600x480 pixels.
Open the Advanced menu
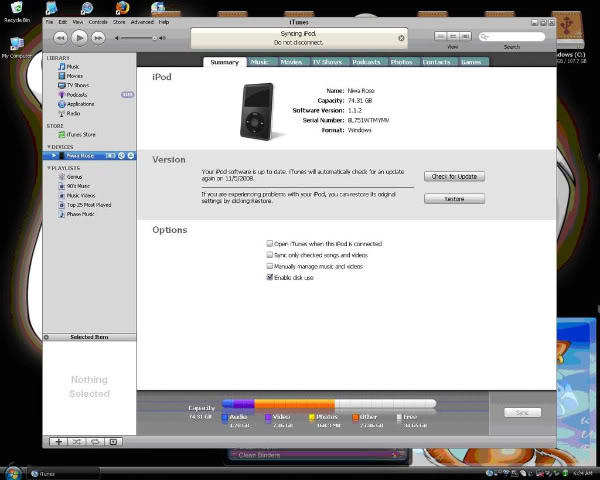(x=142, y=22)
